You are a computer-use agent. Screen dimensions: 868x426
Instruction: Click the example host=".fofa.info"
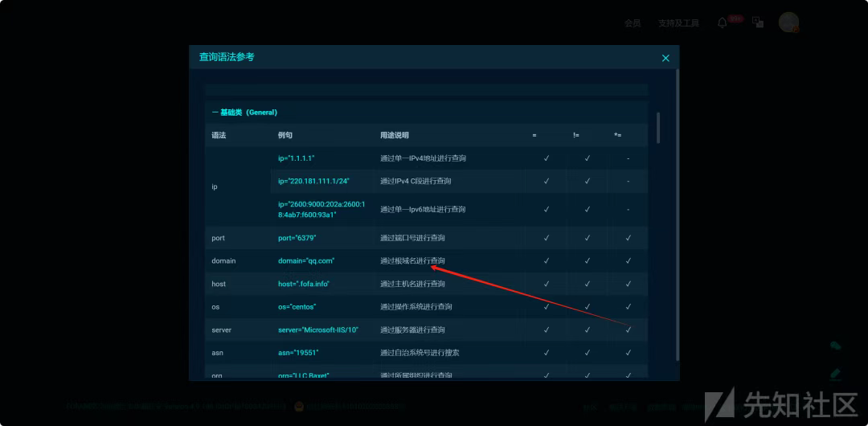tap(304, 284)
